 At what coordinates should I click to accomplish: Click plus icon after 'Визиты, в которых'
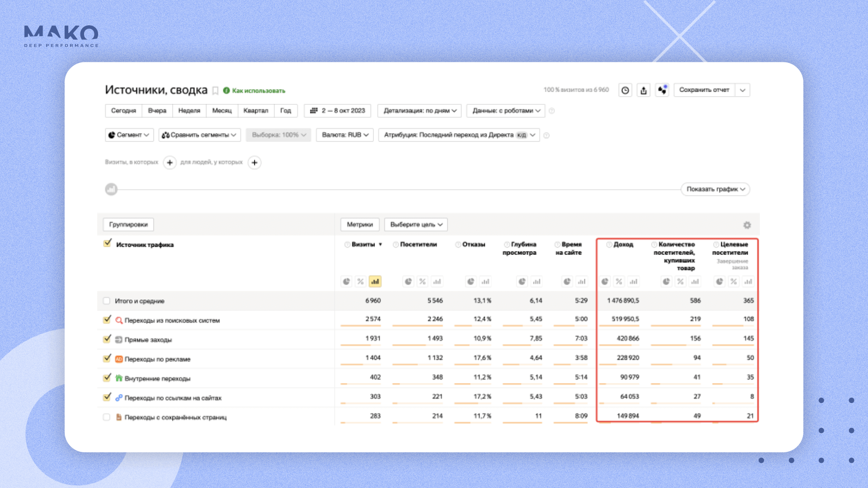170,163
